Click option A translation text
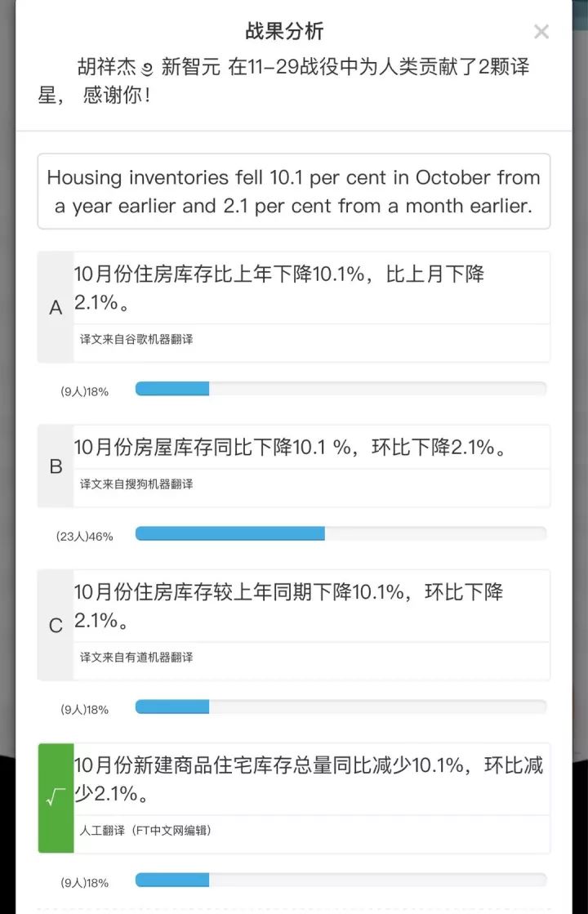The width and height of the screenshot is (588, 914). pyautogui.click(x=278, y=288)
